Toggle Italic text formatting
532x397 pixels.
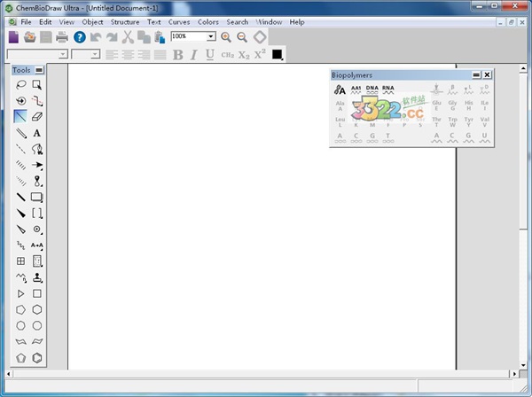[193, 55]
